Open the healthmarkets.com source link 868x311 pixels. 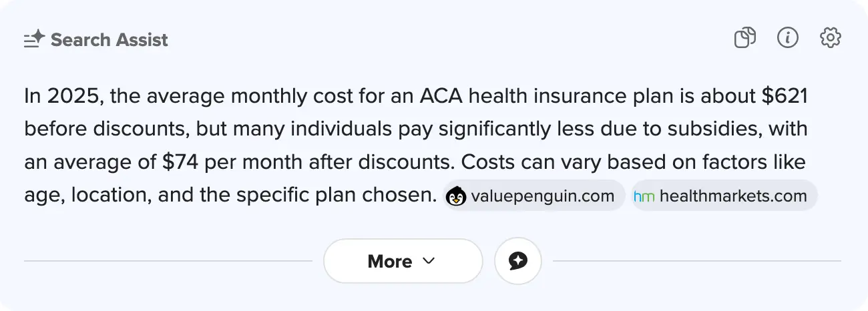[733, 196]
